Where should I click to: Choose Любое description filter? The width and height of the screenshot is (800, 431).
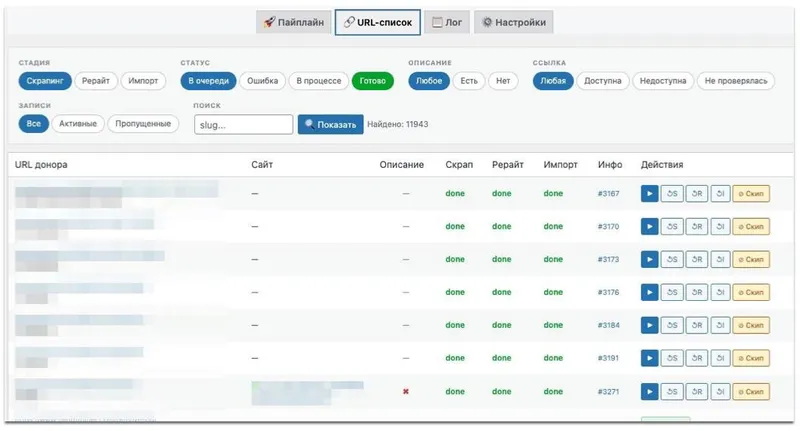point(429,81)
